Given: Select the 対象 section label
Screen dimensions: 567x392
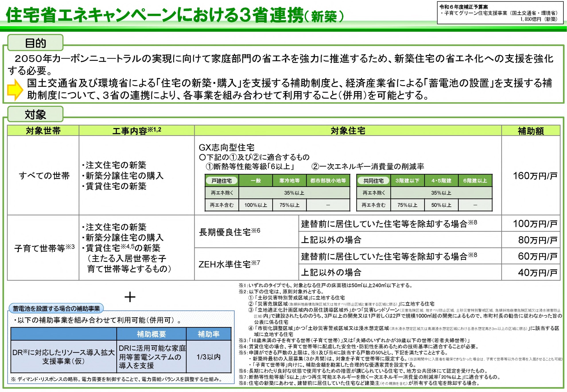Looking at the screenshot, I should pos(35,114).
